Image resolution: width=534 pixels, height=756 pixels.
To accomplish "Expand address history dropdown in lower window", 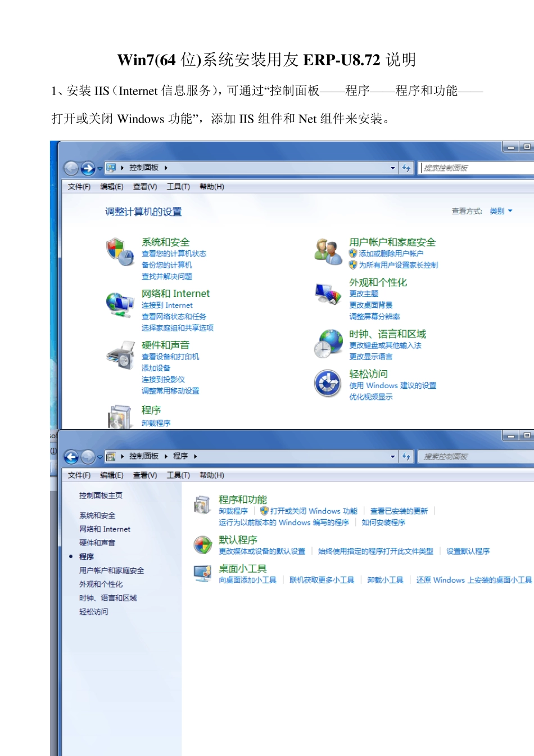I will [x=393, y=456].
